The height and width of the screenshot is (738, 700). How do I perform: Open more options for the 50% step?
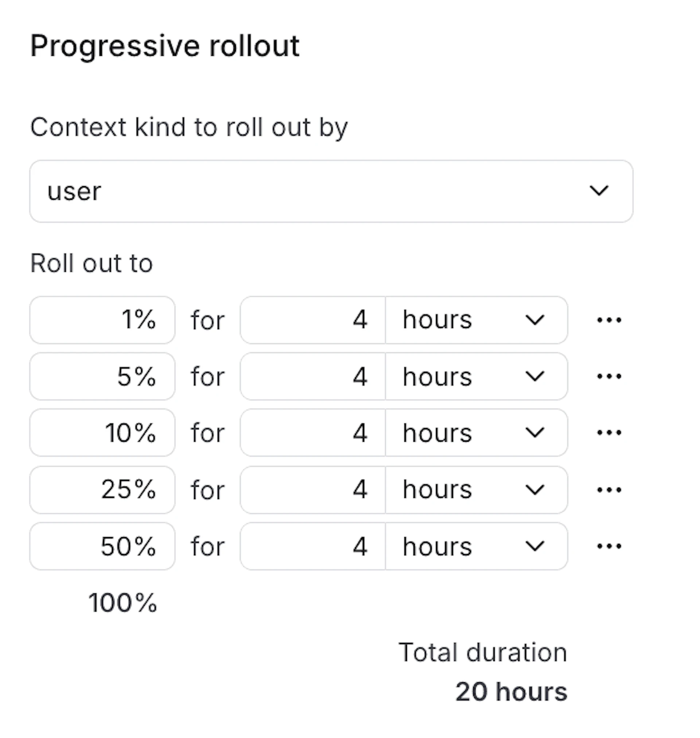[x=609, y=546]
